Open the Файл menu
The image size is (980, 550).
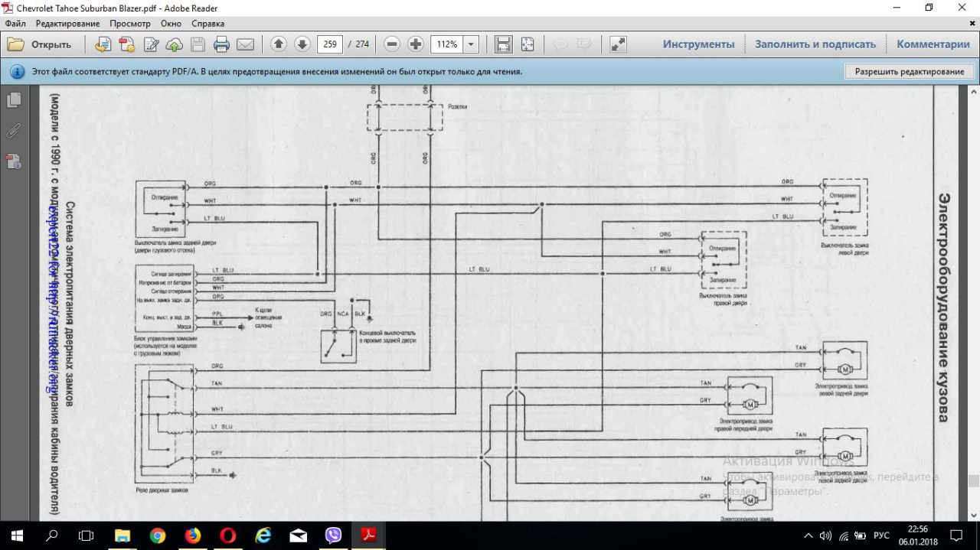(15, 24)
